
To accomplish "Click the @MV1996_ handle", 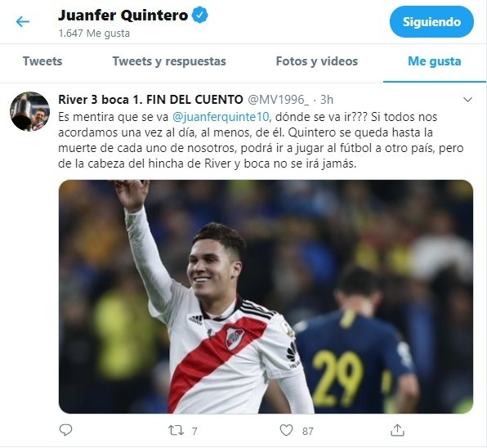I will pyautogui.click(x=279, y=100).
